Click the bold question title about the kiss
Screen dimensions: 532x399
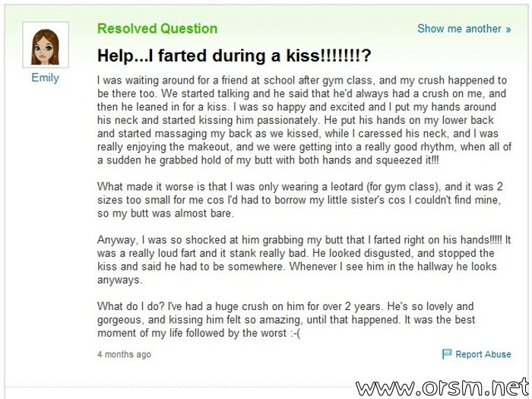(234, 55)
